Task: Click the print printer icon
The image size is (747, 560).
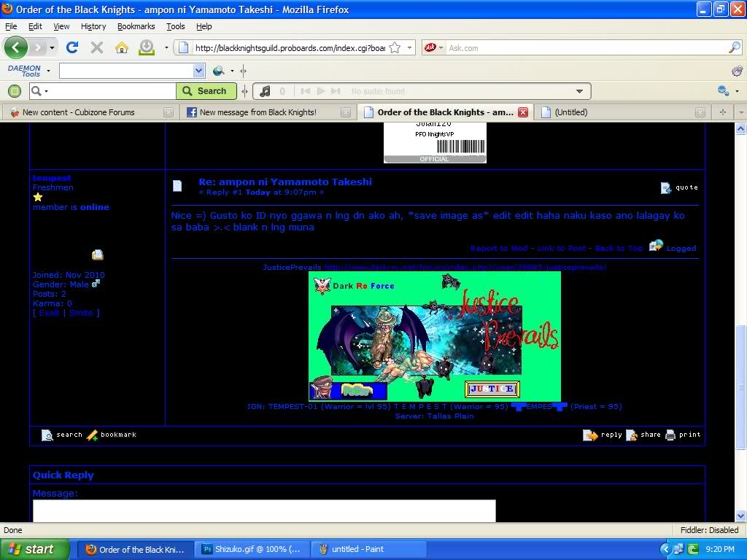Action: (670, 435)
